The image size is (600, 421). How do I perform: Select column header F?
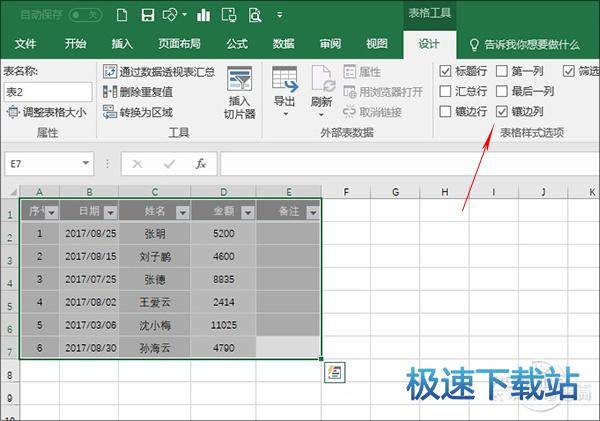click(346, 192)
